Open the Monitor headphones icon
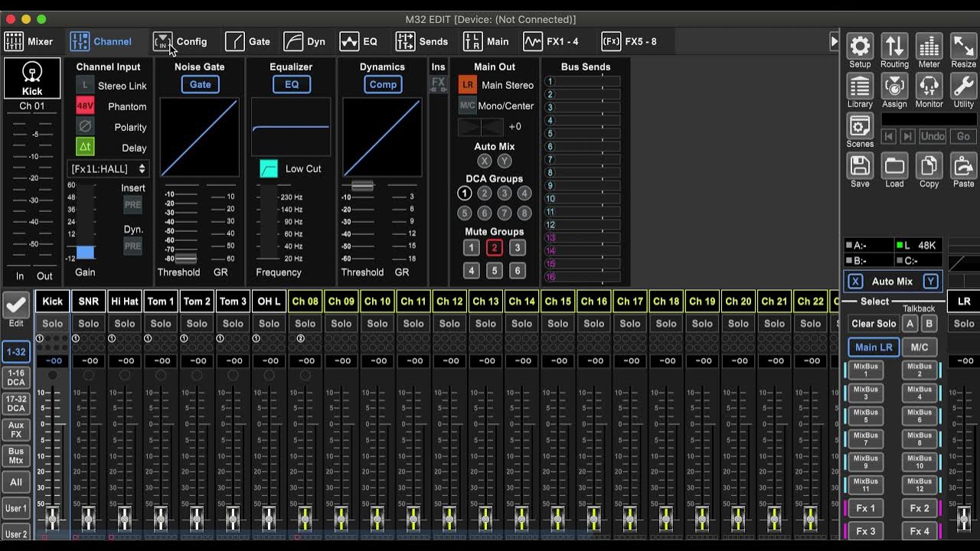 pyautogui.click(x=929, y=86)
